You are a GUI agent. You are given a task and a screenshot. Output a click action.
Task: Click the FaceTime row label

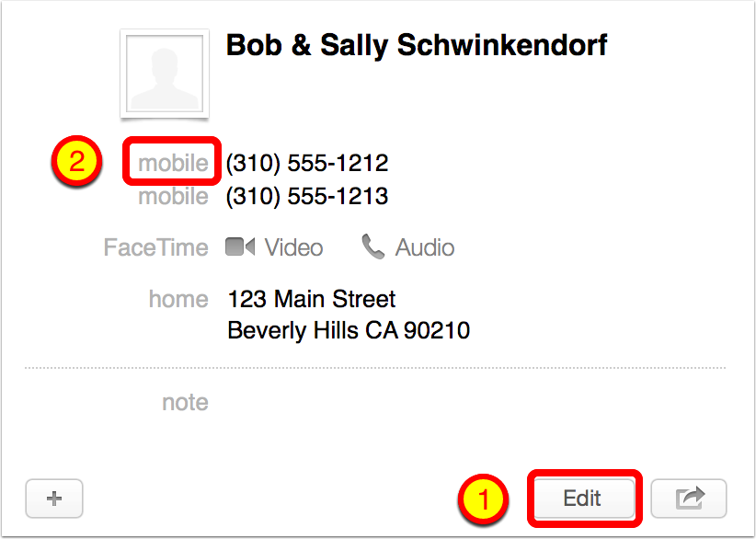click(155, 247)
